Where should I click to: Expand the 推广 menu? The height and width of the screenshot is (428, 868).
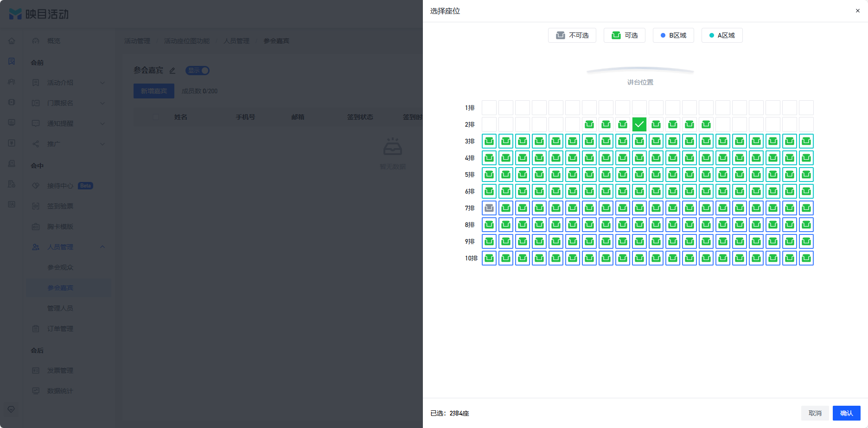point(69,144)
